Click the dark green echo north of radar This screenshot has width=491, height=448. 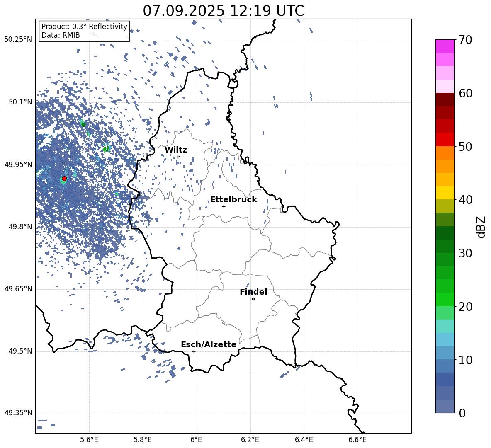point(83,124)
